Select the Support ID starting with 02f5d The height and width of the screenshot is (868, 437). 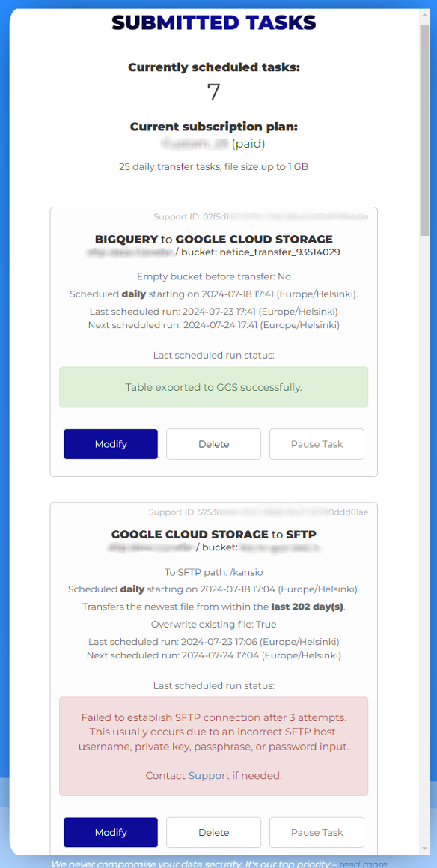pyautogui.click(x=260, y=216)
